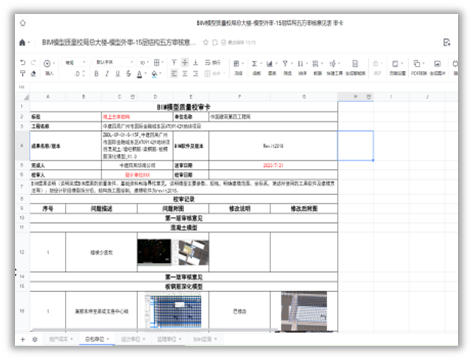Click the 3D model thumbnail in row 16
Image resolution: width=473 pixels, height=360 pixels.
[x=304, y=312]
